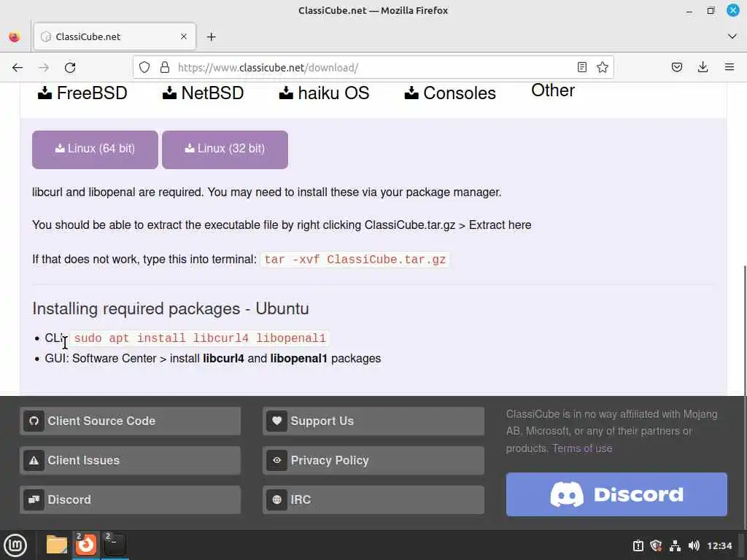The image size is (747, 560).
Task: Open the Save to Pocket icon
Action: pyautogui.click(x=676, y=67)
